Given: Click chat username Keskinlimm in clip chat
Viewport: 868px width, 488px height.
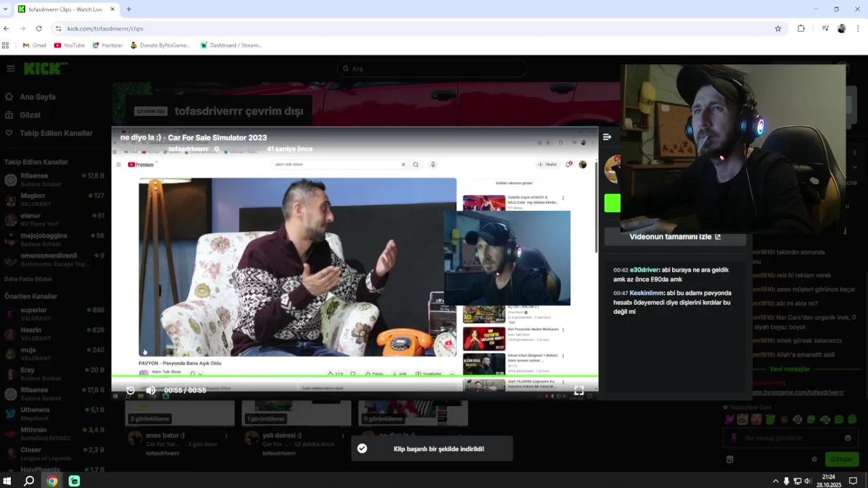Looking at the screenshot, I should pyautogui.click(x=646, y=293).
